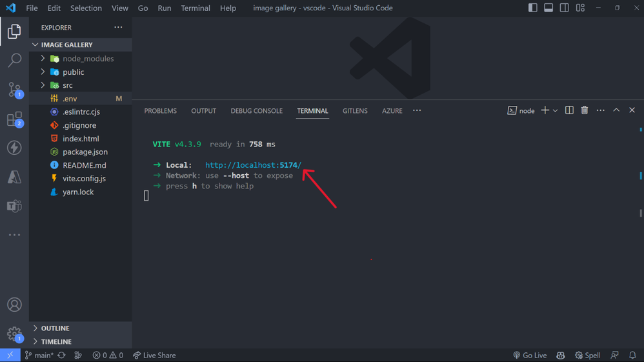Image resolution: width=644 pixels, height=362 pixels.
Task: Click Go Live in status bar
Action: [530, 356]
